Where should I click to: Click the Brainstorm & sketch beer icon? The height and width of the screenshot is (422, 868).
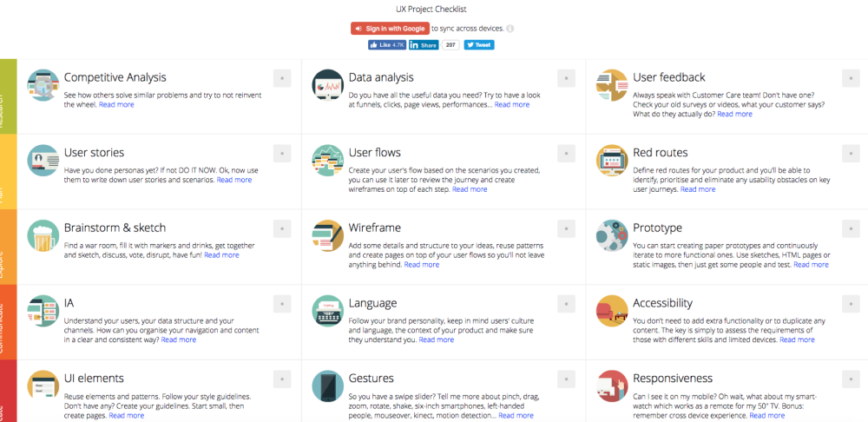pyautogui.click(x=43, y=236)
